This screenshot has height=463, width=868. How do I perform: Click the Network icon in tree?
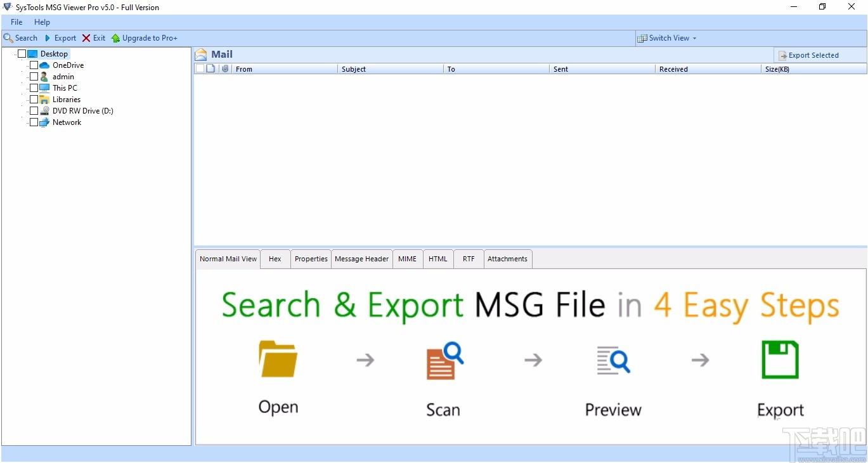tap(44, 122)
